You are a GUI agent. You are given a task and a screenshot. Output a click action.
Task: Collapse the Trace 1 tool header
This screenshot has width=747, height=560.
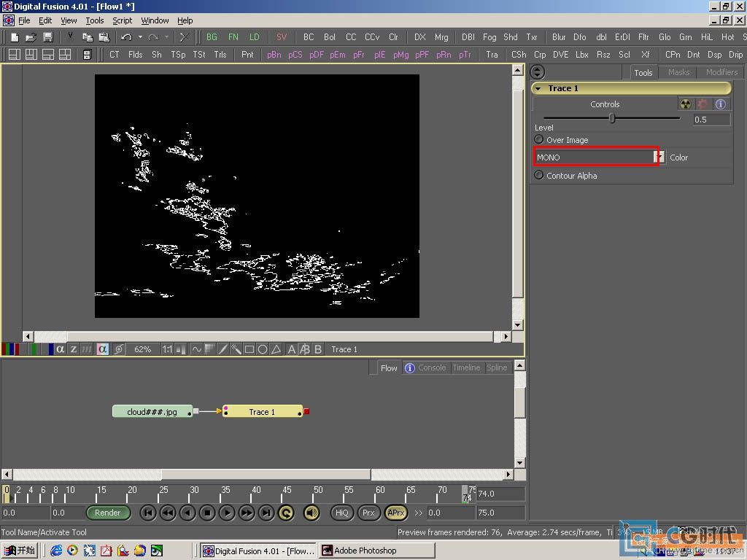[x=538, y=88]
